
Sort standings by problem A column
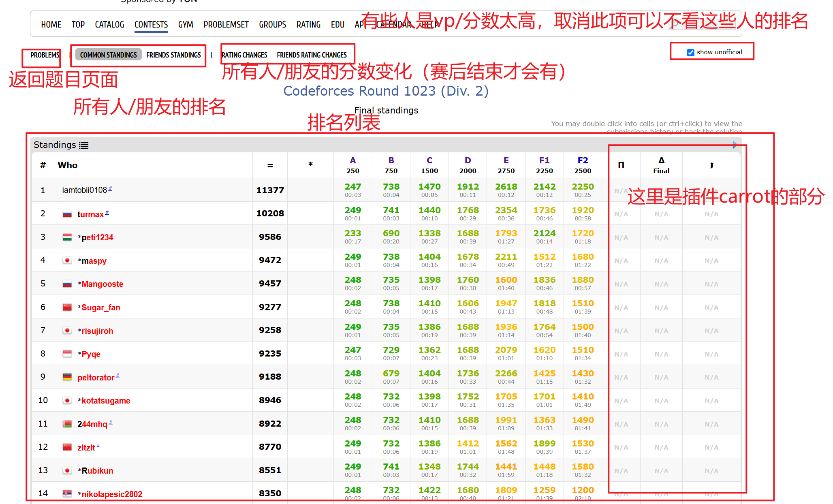point(352,160)
